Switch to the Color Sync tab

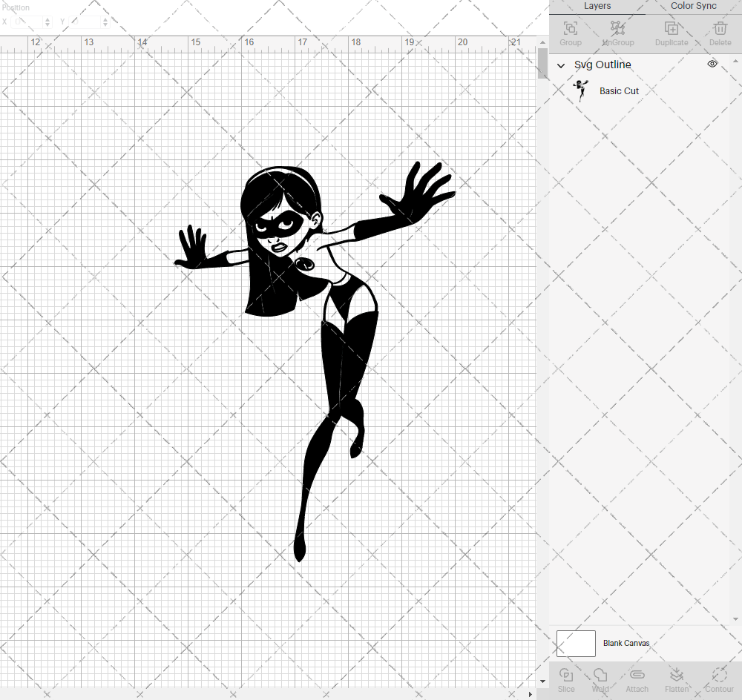(x=693, y=6)
